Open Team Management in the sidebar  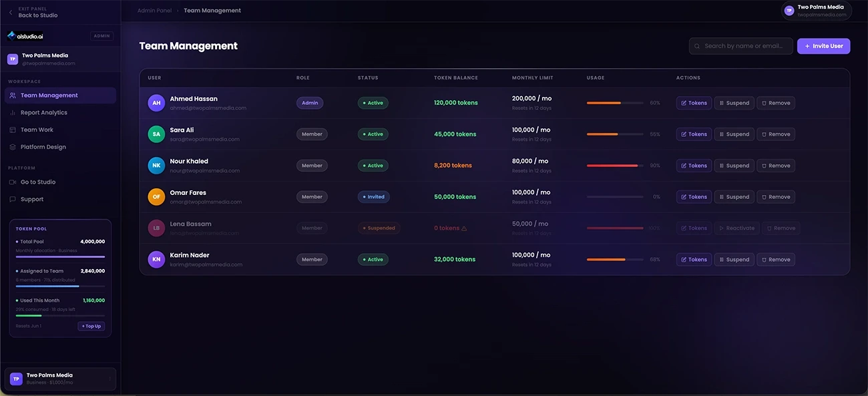(60, 95)
